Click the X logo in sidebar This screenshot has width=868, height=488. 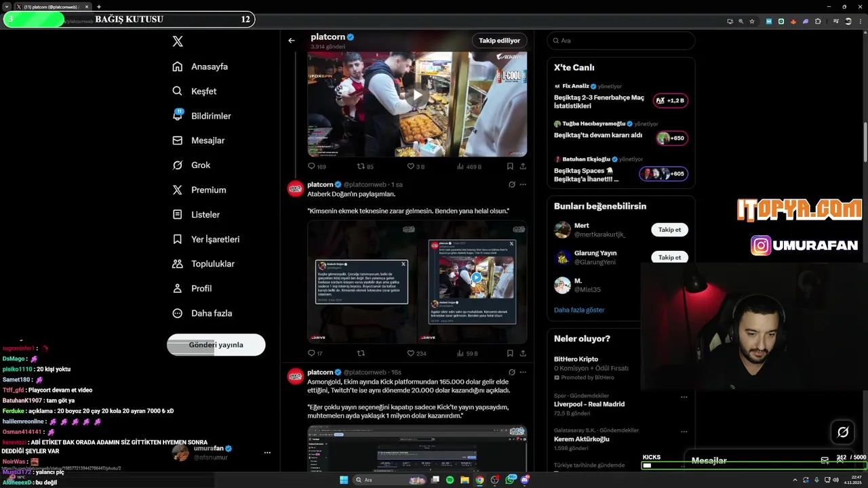click(x=178, y=41)
